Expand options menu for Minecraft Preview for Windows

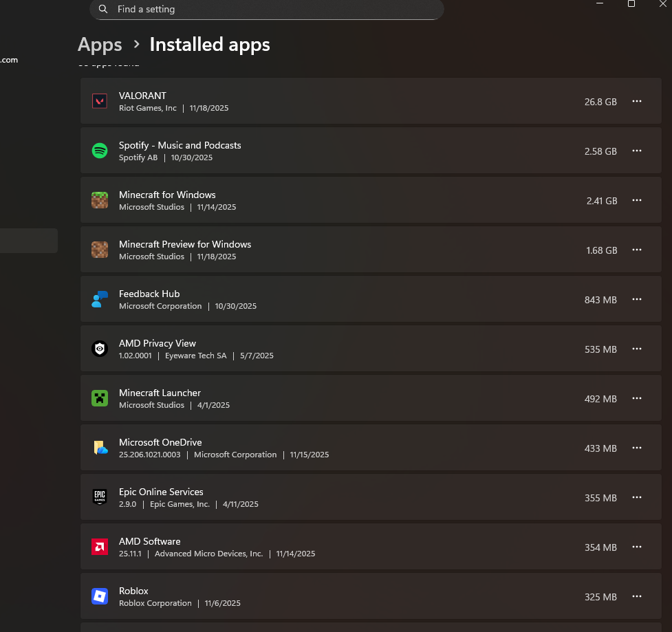[x=637, y=250]
